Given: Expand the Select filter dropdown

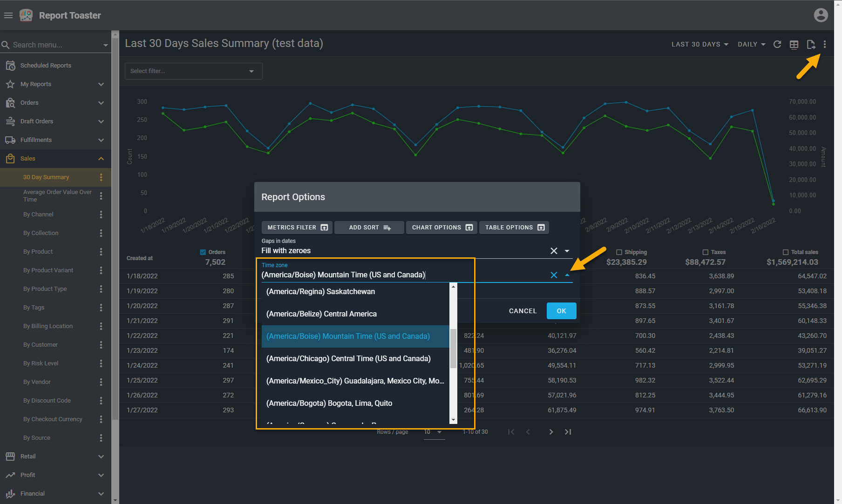Looking at the screenshot, I should pyautogui.click(x=193, y=71).
